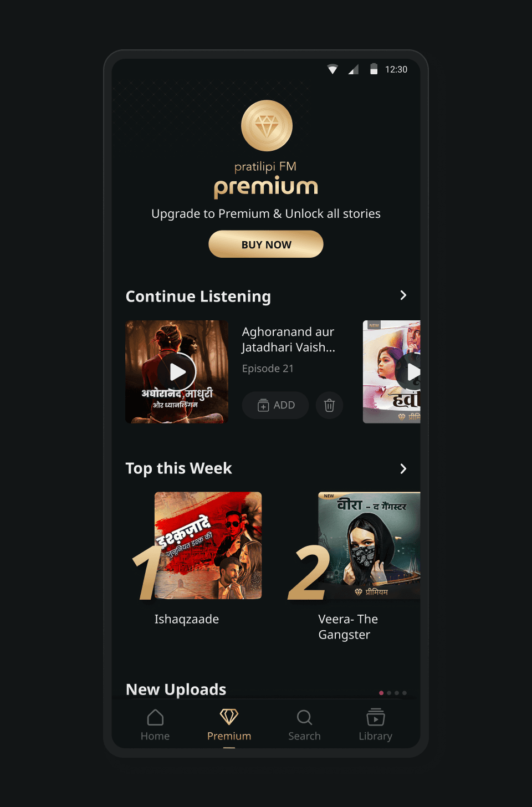Open Veera- The Gangster cover
This screenshot has height=807, width=532.
370,545
